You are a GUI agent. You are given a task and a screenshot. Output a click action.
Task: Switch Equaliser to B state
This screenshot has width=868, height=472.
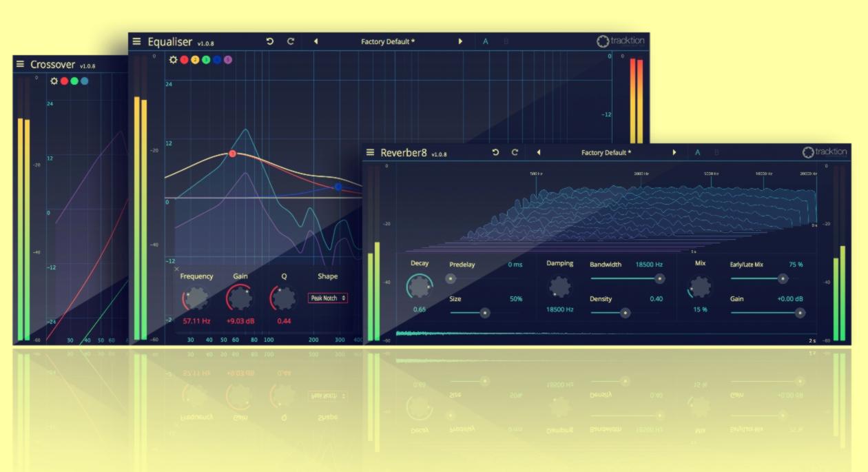506,41
